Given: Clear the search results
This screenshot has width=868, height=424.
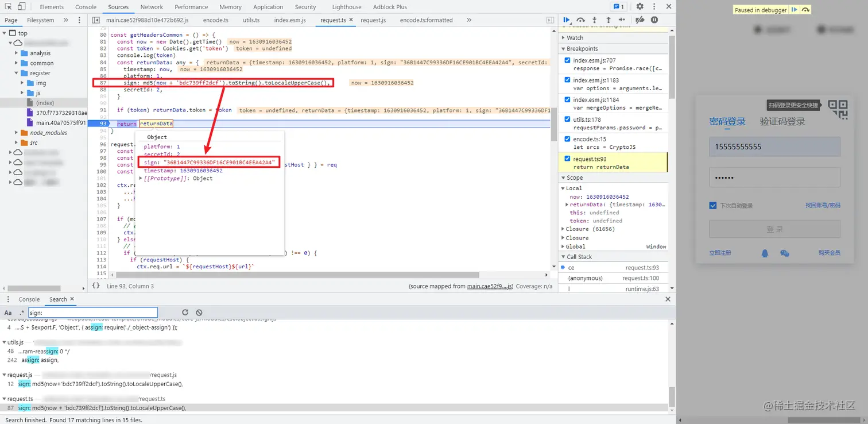Looking at the screenshot, I should tap(199, 313).
